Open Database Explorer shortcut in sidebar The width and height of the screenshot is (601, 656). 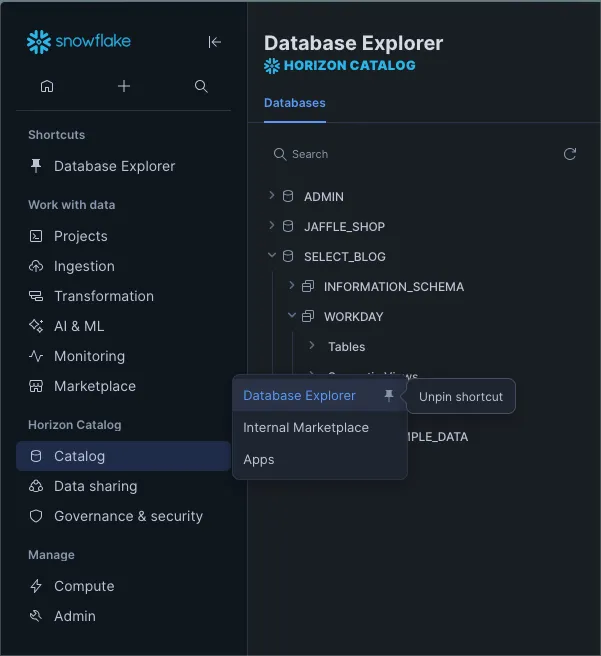click(123, 166)
